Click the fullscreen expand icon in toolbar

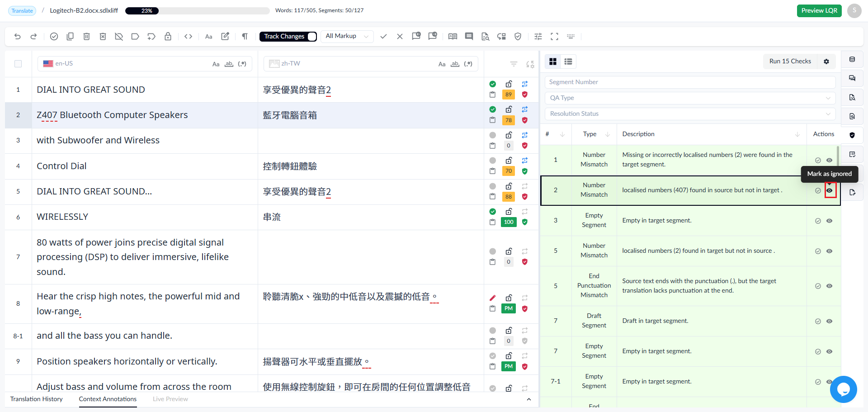click(554, 37)
